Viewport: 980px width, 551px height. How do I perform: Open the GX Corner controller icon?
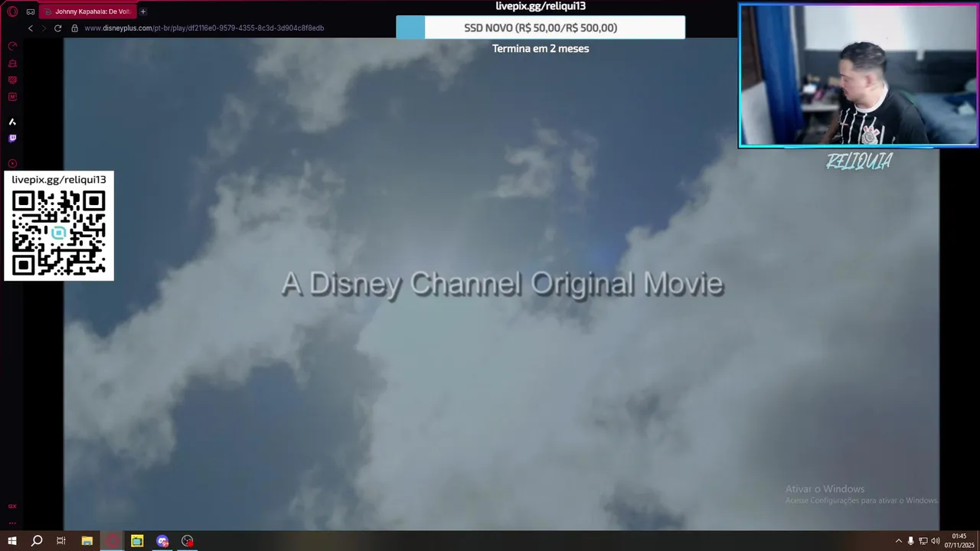[31, 11]
